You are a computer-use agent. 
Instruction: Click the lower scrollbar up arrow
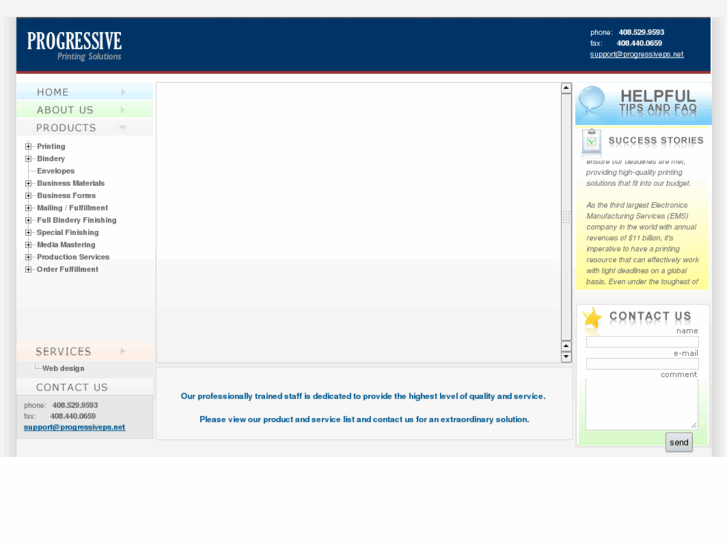pyautogui.click(x=566, y=346)
